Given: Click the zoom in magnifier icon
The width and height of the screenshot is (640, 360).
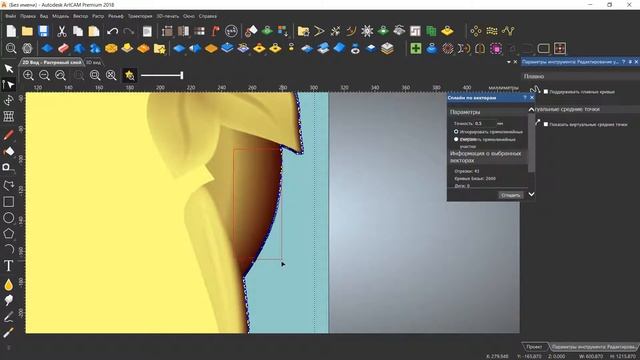Looking at the screenshot, I should pyautogui.click(x=28, y=75).
